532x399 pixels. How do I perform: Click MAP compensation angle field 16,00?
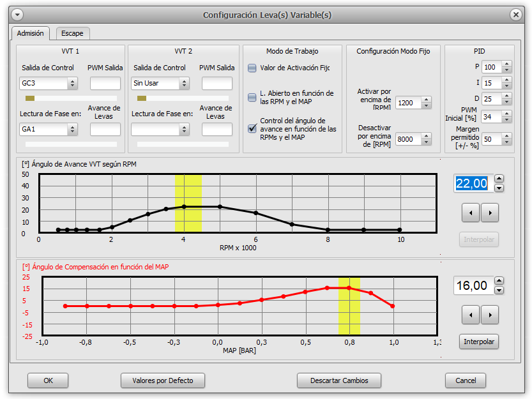[x=474, y=285]
